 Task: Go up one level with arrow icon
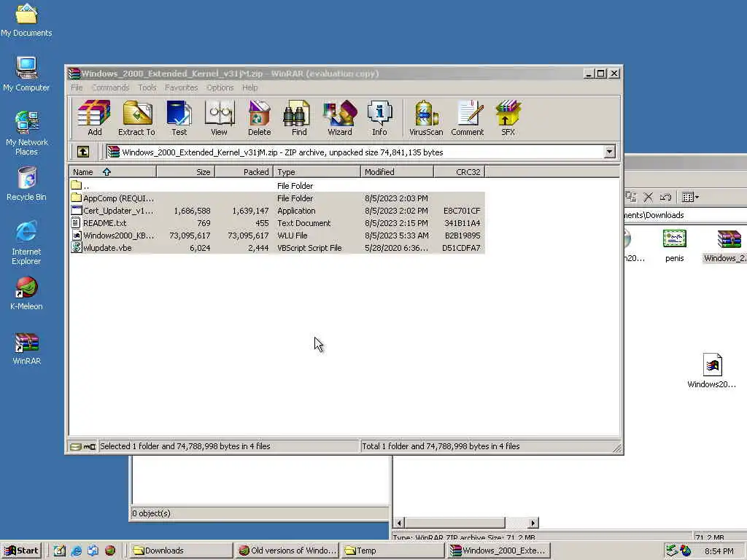(x=83, y=152)
